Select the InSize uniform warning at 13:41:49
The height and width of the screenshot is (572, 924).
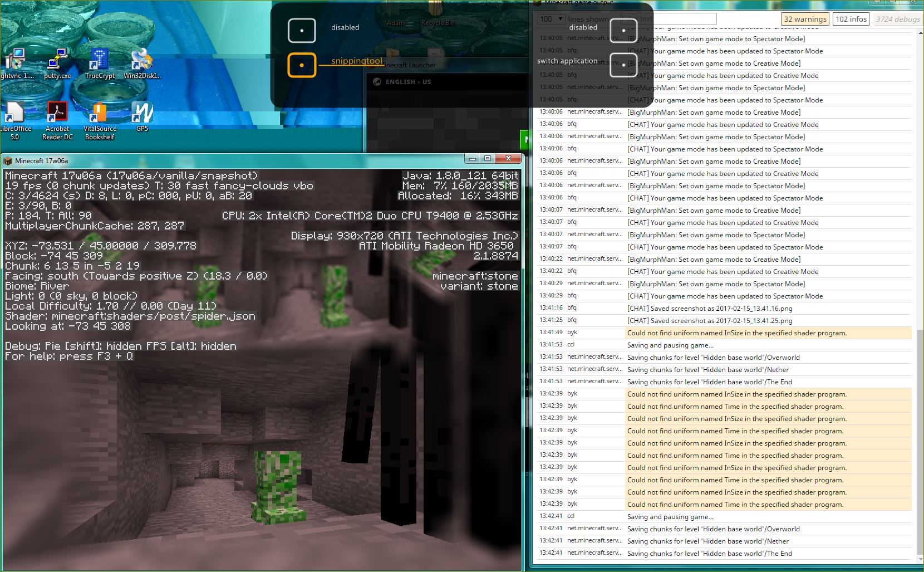[736, 333]
